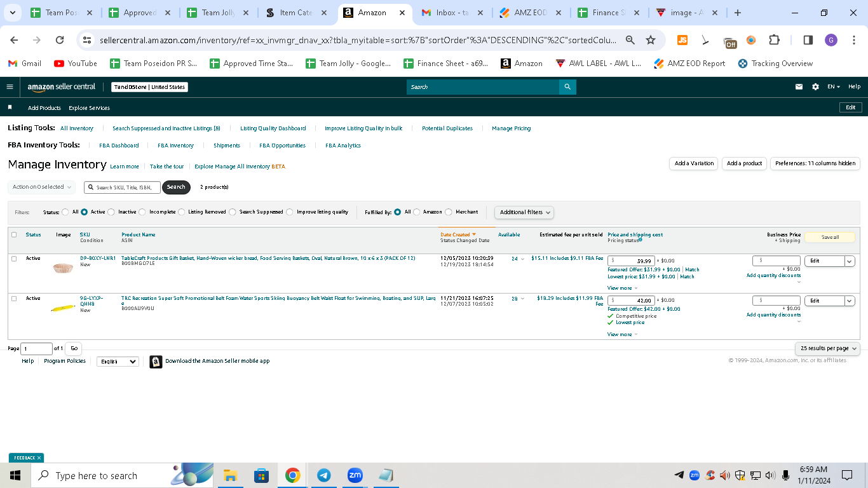Open Google Chrome from the taskbar
868x488 pixels.
292,475
